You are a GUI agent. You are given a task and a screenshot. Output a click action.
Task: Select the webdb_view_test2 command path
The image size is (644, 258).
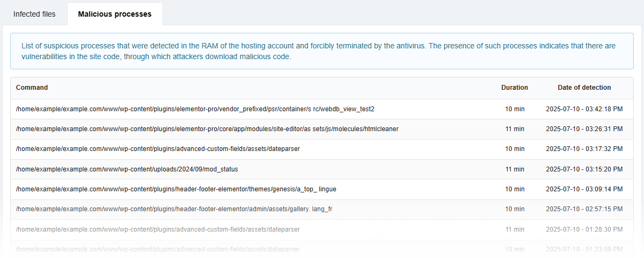pos(195,109)
